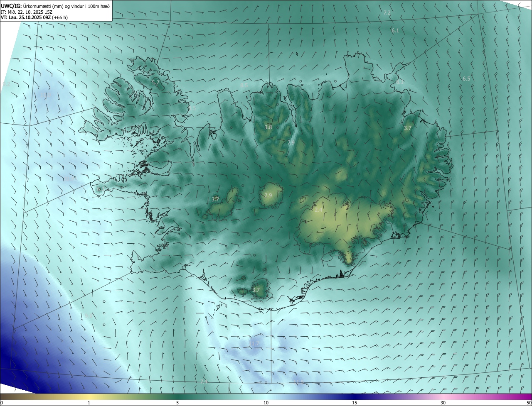This screenshot has width=532, height=406.
Task: Click the 2.4 value on Vatnajökull glacier
Action: 318,210
